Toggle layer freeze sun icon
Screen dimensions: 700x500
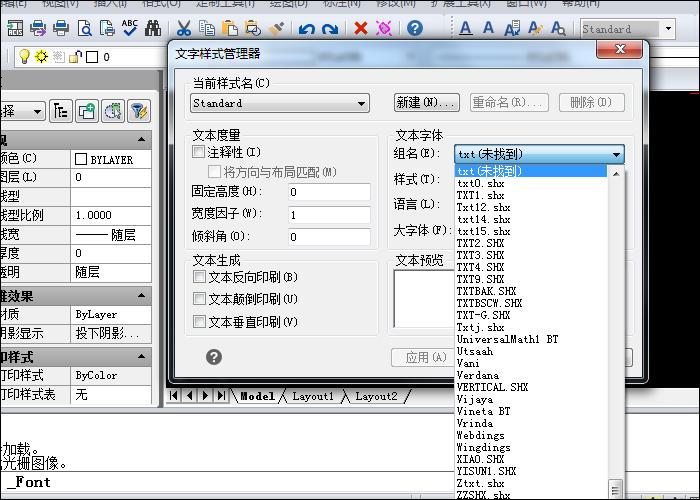pos(41,56)
